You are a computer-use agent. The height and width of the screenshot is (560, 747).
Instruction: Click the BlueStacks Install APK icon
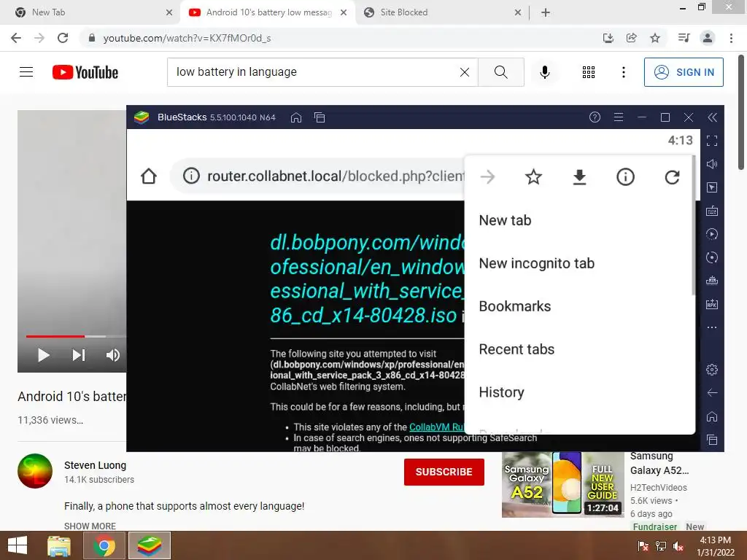pos(712,304)
